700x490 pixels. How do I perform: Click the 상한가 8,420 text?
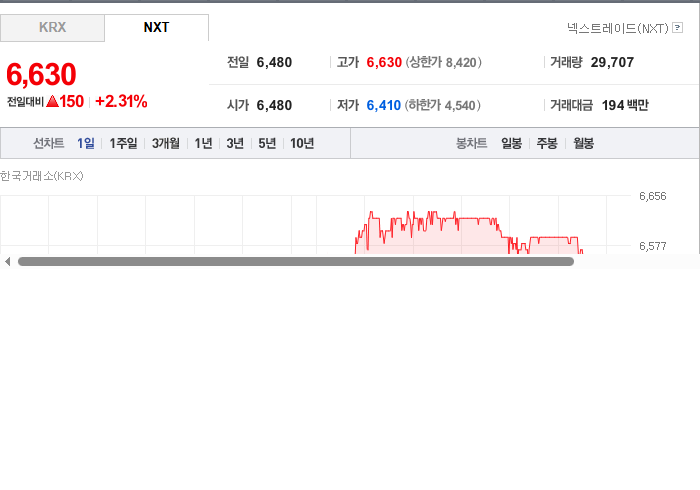coord(443,62)
